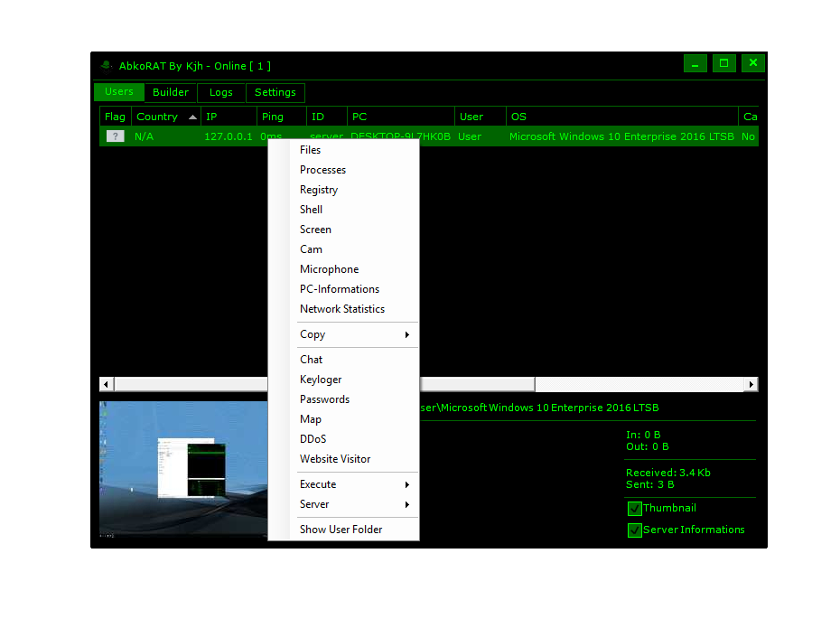Switch to the Builder tab
The width and height of the screenshot is (840, 619).
click(171, 92)
